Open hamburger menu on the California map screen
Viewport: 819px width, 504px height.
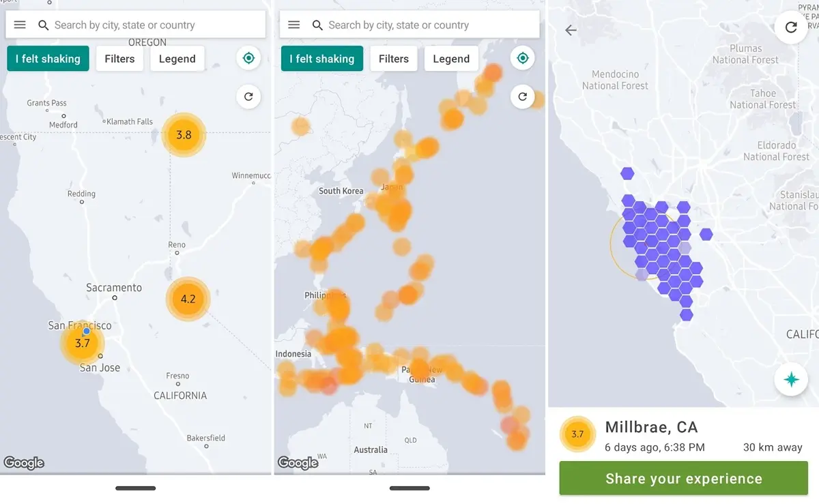point(20,25)
